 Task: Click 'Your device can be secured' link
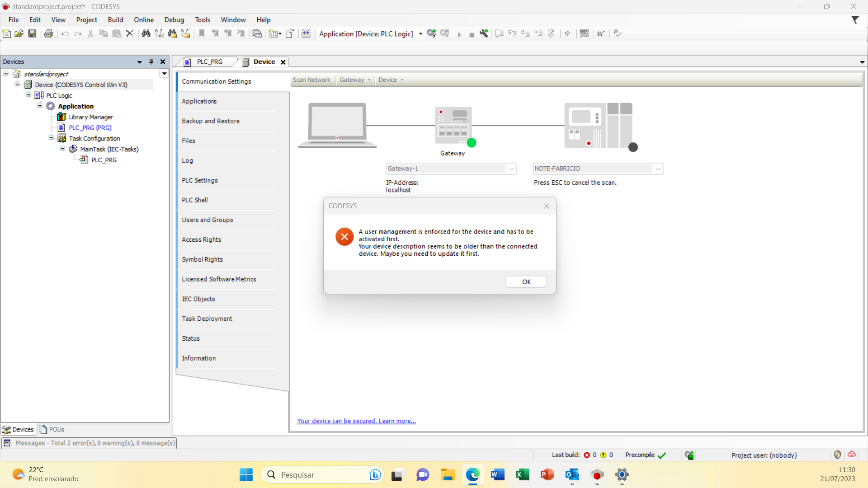[x=356, y=421]
